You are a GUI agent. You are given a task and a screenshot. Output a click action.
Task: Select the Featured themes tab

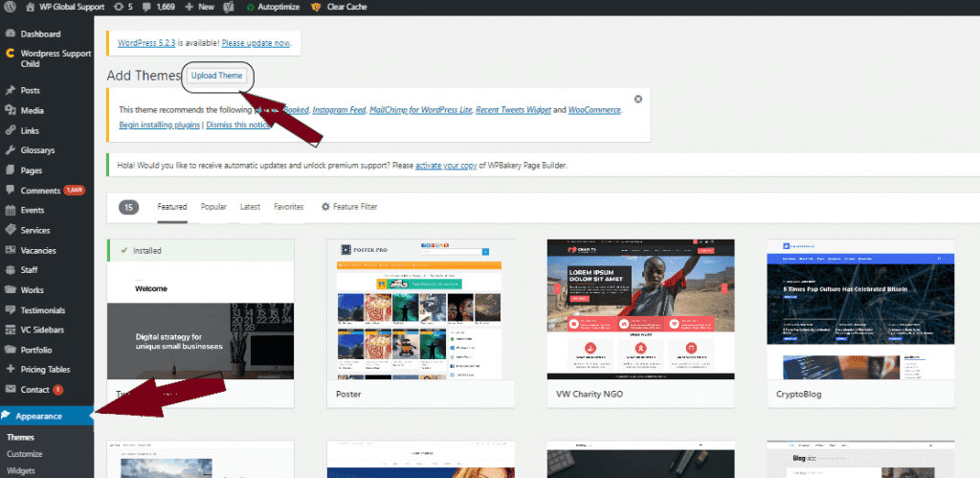coord(172,207)
